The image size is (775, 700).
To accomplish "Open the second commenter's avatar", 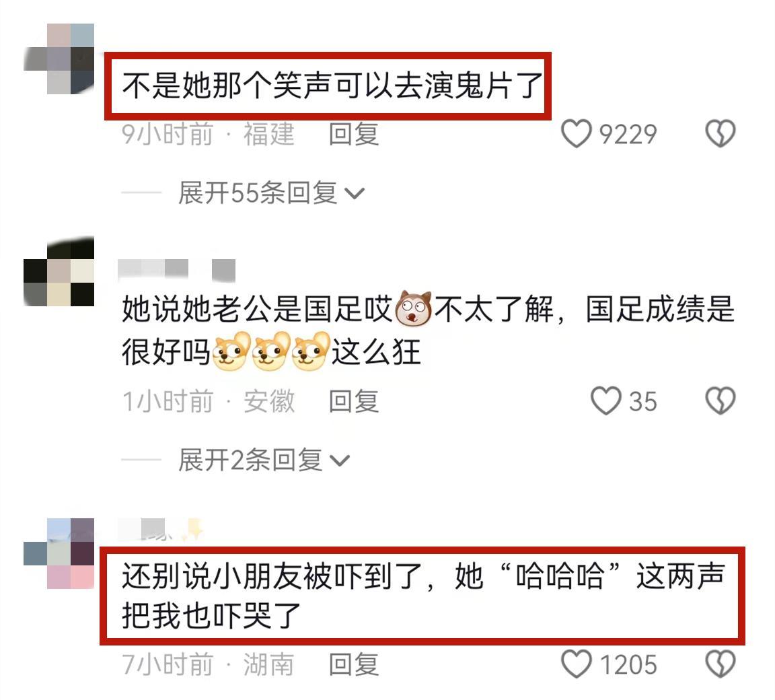I will [x=59, y=271].
